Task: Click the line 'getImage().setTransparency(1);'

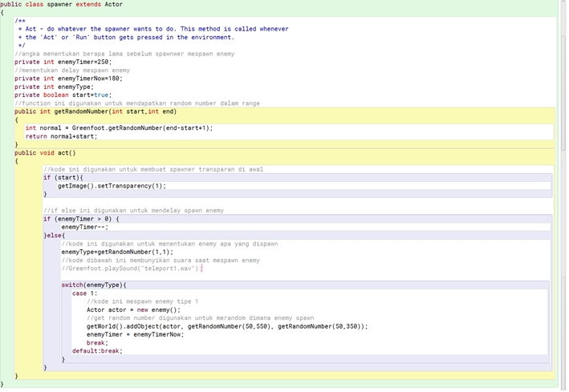Action: tap(112, 186)
